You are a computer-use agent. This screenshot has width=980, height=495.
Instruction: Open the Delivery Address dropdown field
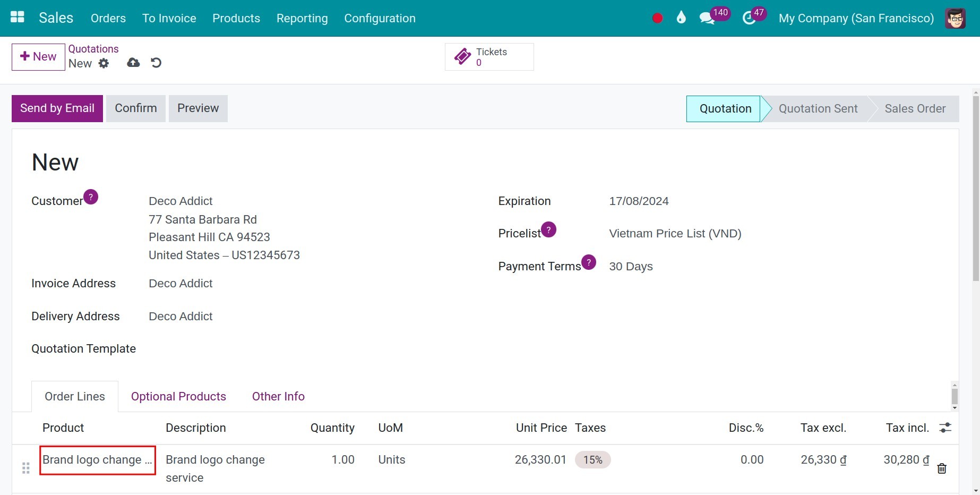[180, 317]
